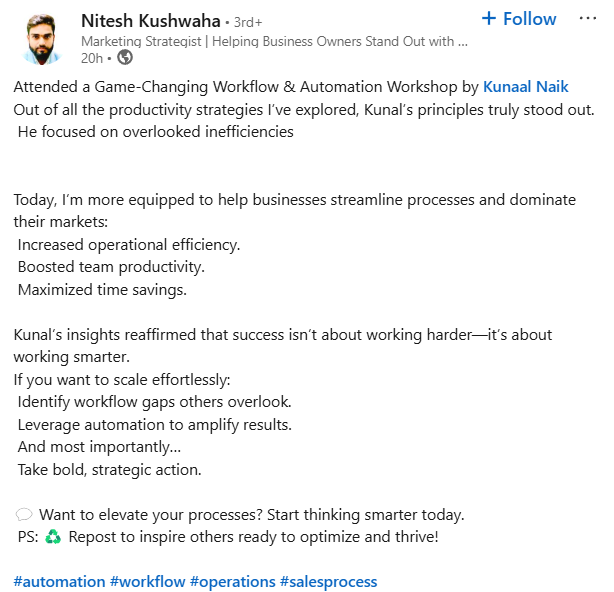The width and height of the screenshot is (614, 592).
Task: Open the Kunaal Naik mention link
Action: [x=525, y=87]
